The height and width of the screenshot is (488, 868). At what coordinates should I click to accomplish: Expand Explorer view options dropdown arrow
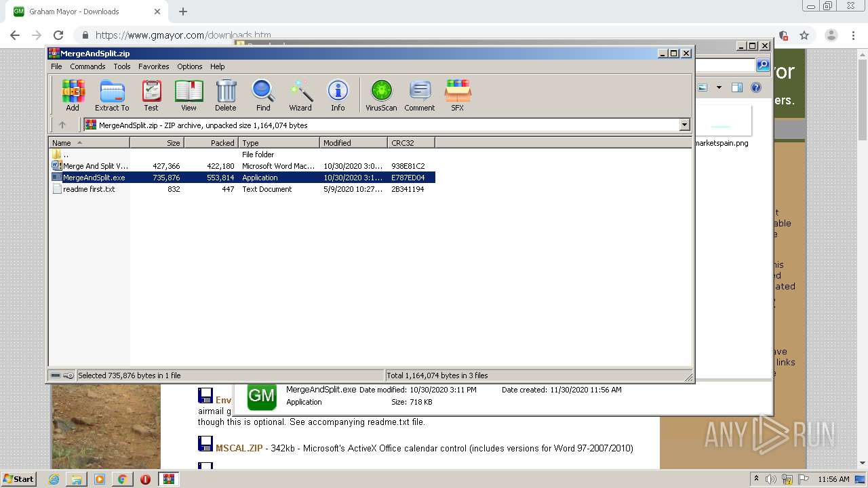pyautogui.click(x=719, y=87)
